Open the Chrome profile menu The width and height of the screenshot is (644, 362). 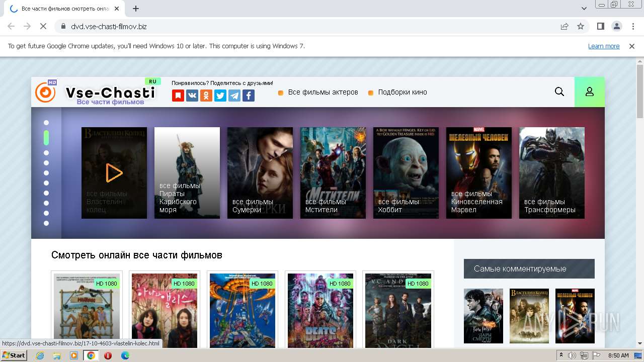tap(617, 26)
